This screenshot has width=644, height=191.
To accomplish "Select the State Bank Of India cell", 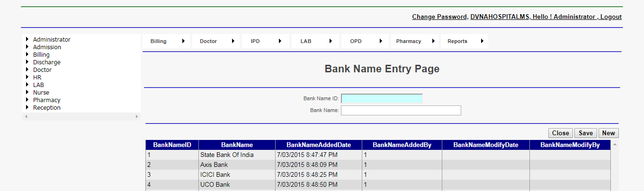I will tap(237, 155).
